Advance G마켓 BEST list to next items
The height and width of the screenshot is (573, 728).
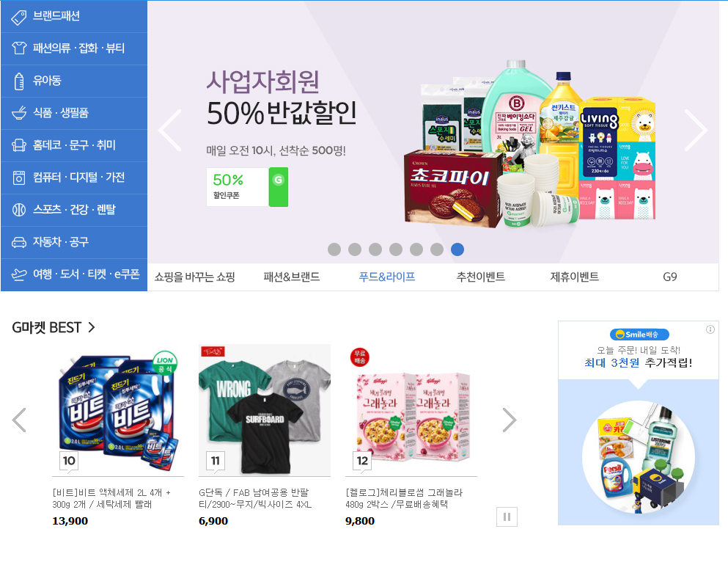click(510, 420)
